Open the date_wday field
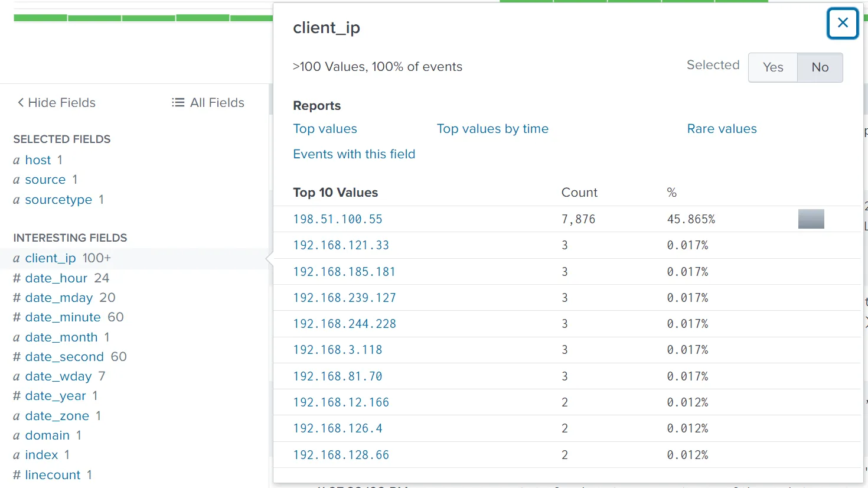The width and height of the screenshot is (868, 488). [58, 376]
